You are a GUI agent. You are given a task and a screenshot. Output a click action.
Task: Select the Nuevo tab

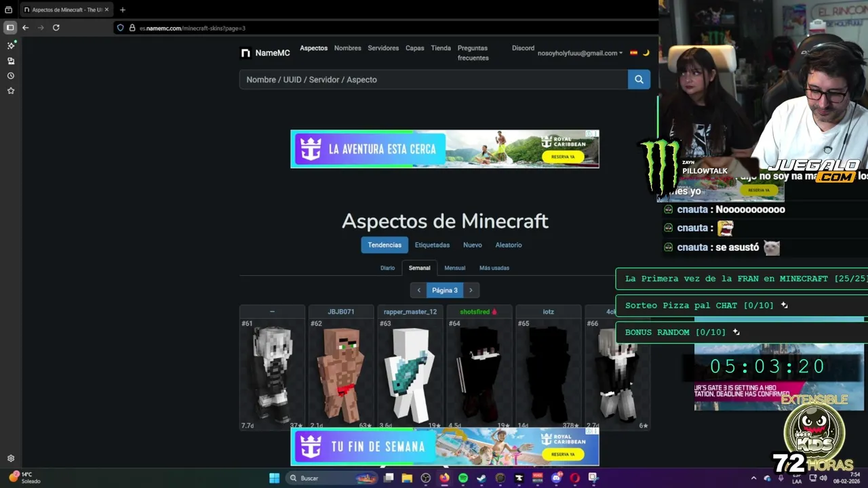473,245
